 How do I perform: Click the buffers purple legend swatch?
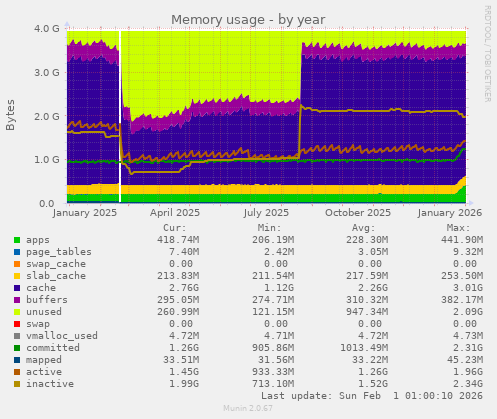point(17,300)
